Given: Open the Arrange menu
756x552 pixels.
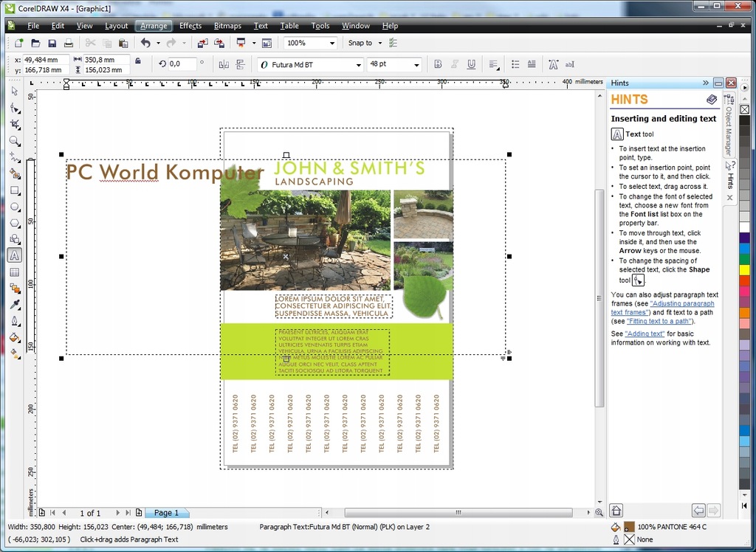Looking at the screenshot, I should click(154, 25).
